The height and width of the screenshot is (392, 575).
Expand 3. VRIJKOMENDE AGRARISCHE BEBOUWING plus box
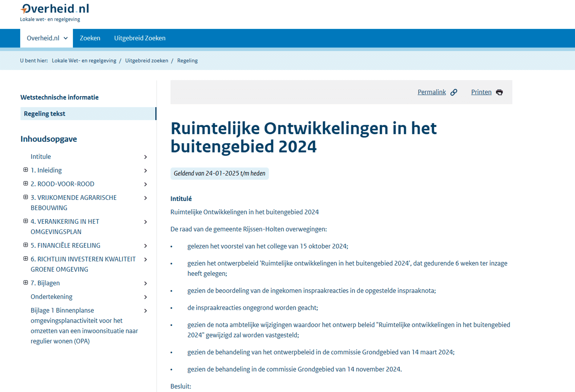[x=26, y=197]
